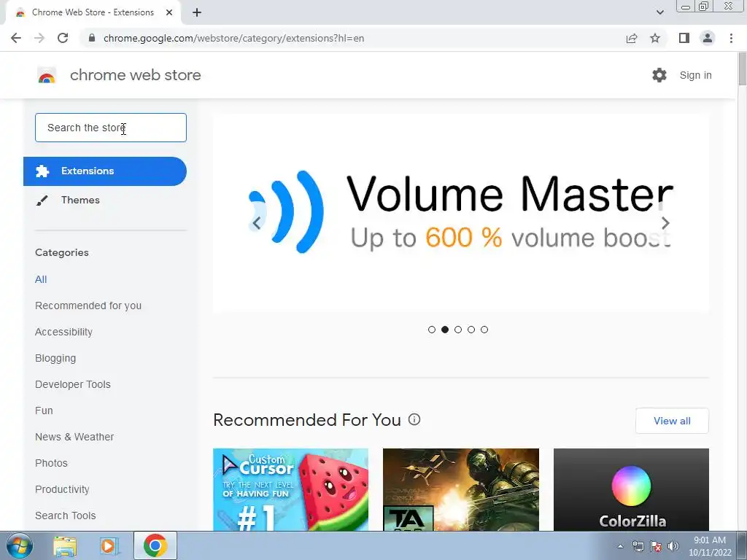Open the ColorZilla extension card

click(631, 489)
